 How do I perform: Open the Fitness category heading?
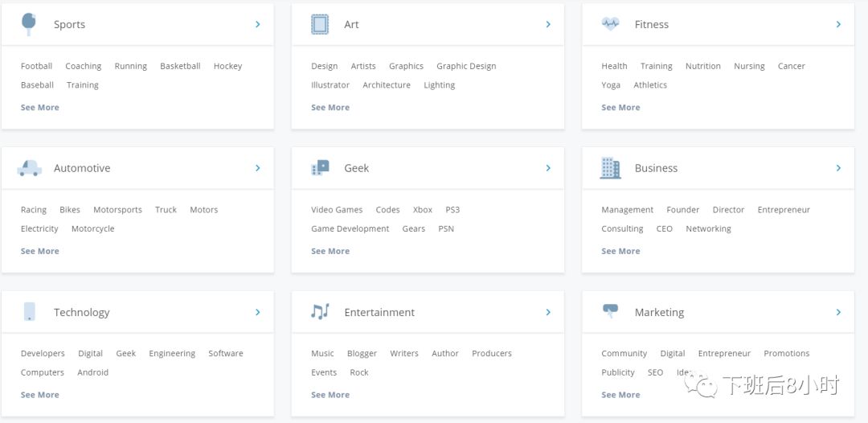pyautogui.click(x=652, y=24)
